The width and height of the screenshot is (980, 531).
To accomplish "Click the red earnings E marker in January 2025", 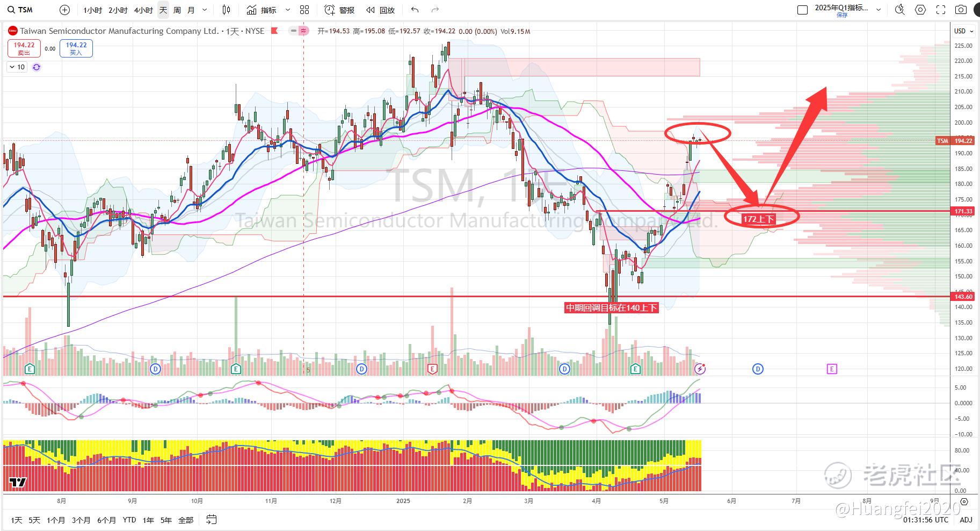I will pyautogui.click(x=432, y=369).
